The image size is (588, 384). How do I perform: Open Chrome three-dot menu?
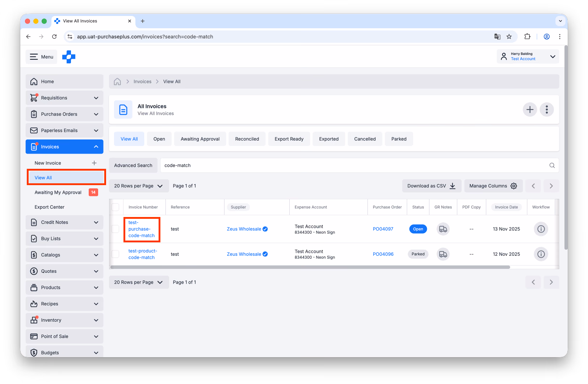click(560, 37)
